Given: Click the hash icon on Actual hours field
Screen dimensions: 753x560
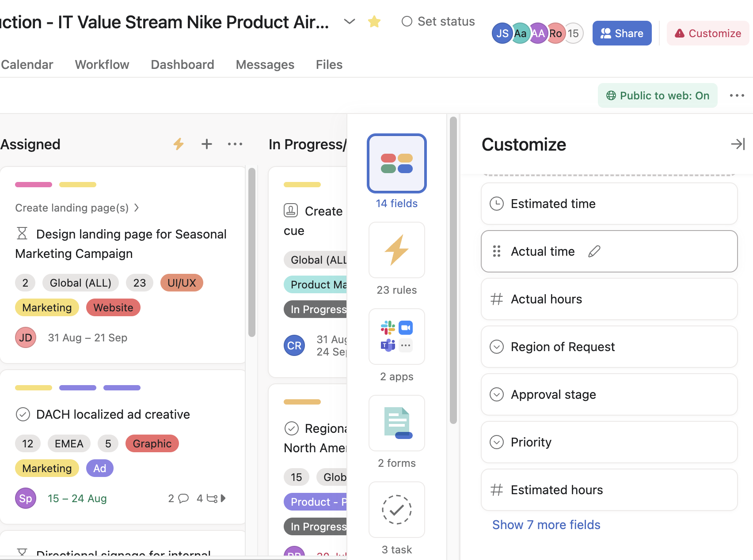Looking at the screenshot, I should [x=497, y=299].
